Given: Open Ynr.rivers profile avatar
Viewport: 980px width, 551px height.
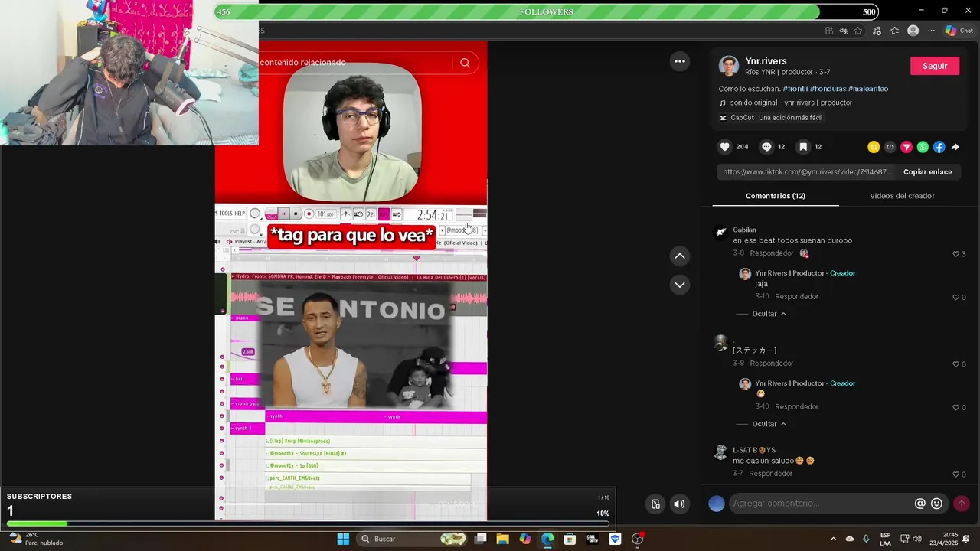Looking at the screenshot, I should [x=728, y=66].
